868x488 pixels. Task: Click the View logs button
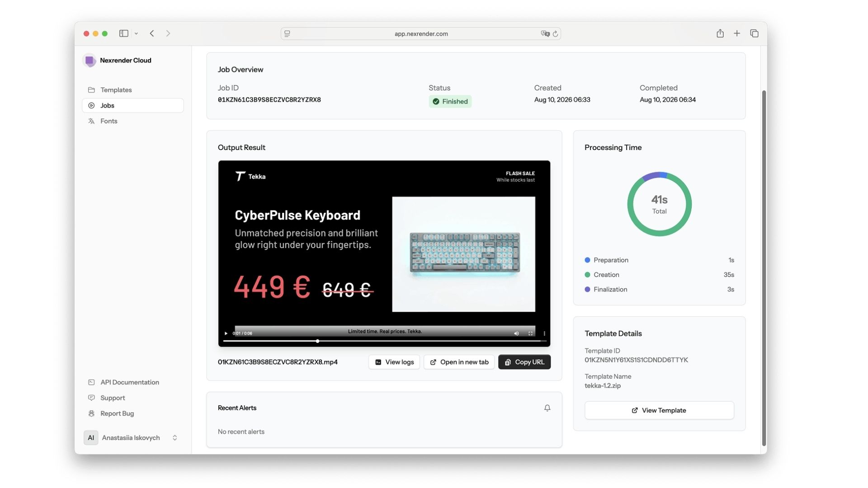pyautogui.click(x=394, y=362)
